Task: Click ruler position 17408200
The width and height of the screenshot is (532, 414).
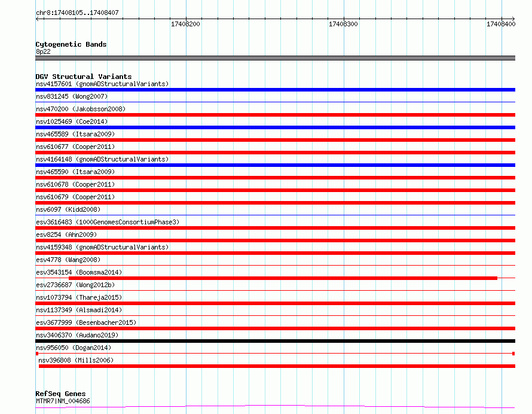Action: 185,24
